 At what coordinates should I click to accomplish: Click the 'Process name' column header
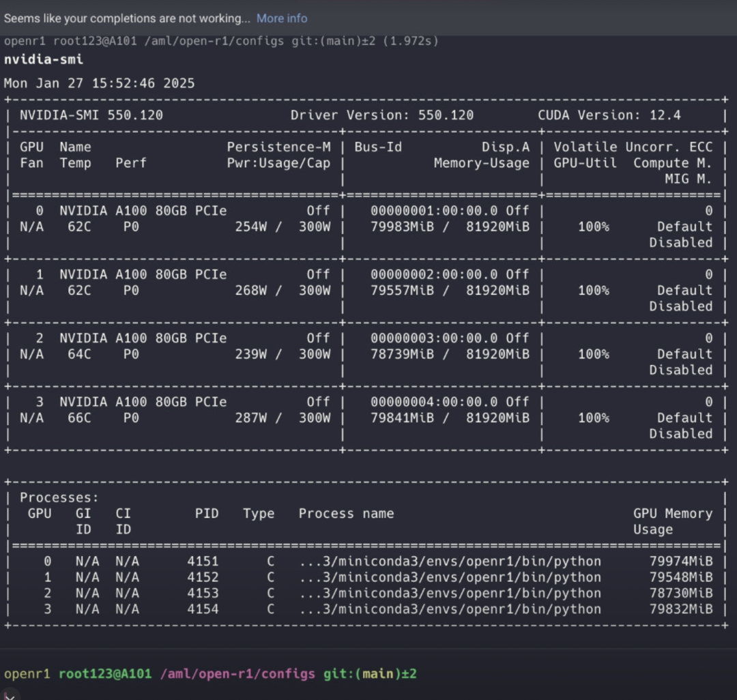pyautogui.click(x=347, y=514)
